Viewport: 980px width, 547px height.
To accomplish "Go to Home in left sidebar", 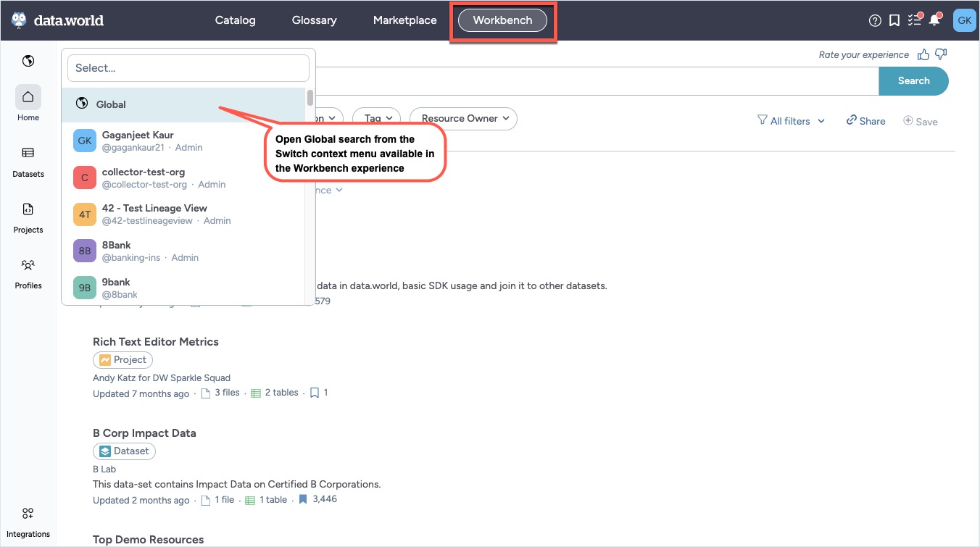I will click(28, 104).
